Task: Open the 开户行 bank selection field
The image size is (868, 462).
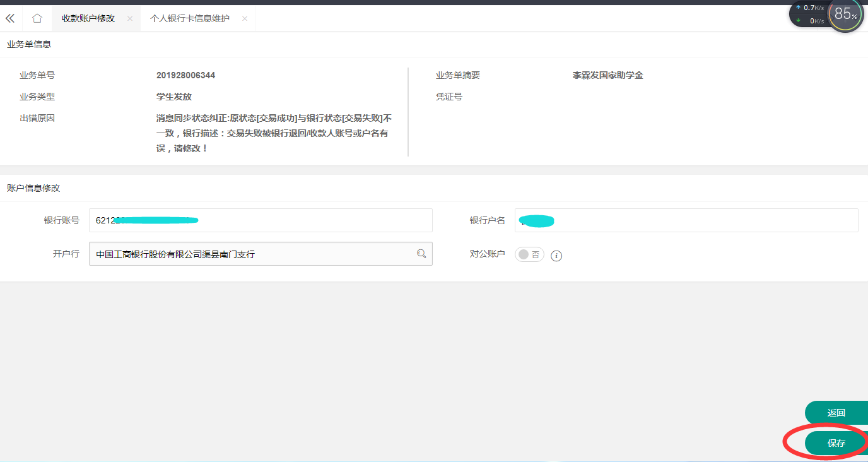Action: 252,254
